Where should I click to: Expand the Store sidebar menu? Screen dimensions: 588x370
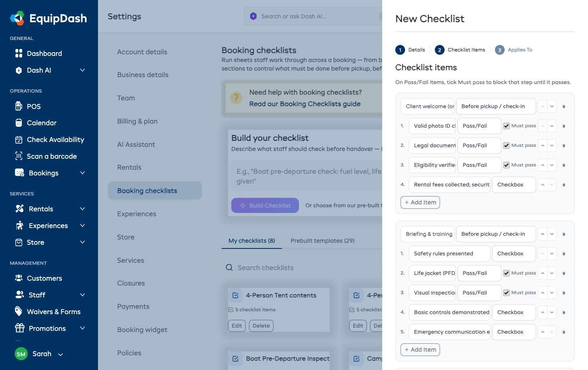tap(82, 242)
